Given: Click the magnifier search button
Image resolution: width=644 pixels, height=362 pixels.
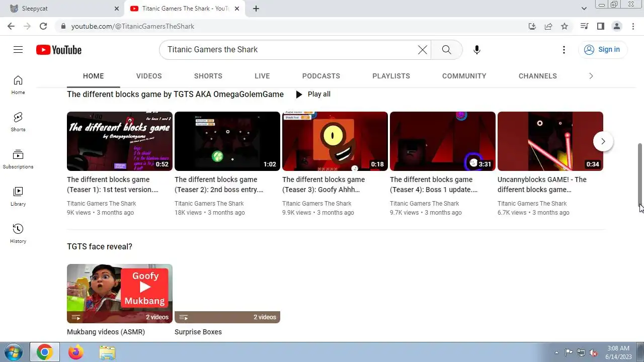Looking at the screenshot, I should pyautogui.click(x=446, y=49).
